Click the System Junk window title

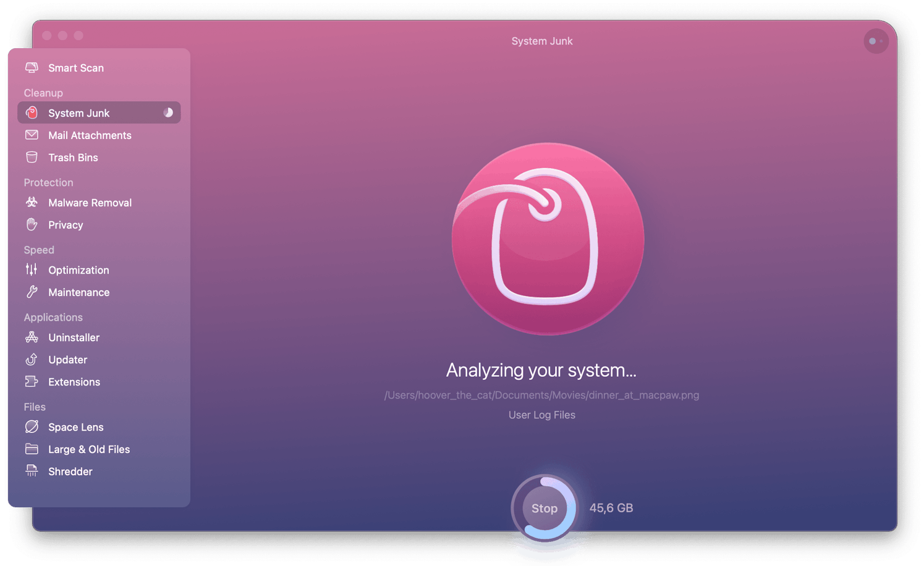542,41
